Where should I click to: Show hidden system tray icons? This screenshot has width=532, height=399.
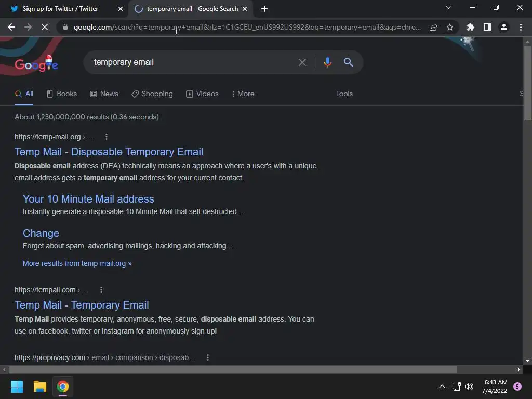pyautogui.click(x=442, y=387)
